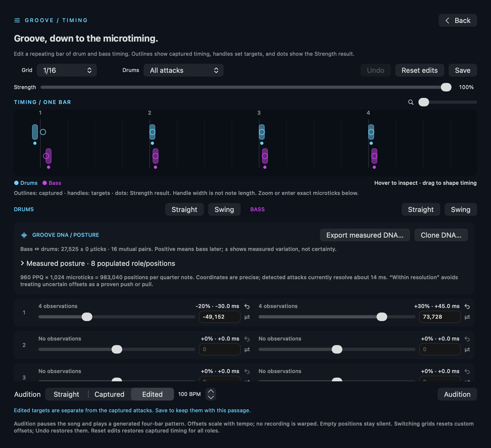491x448 pixels.
Task: Select Straight audition mode
Action: pyautogui.click(x=66, y=394)
